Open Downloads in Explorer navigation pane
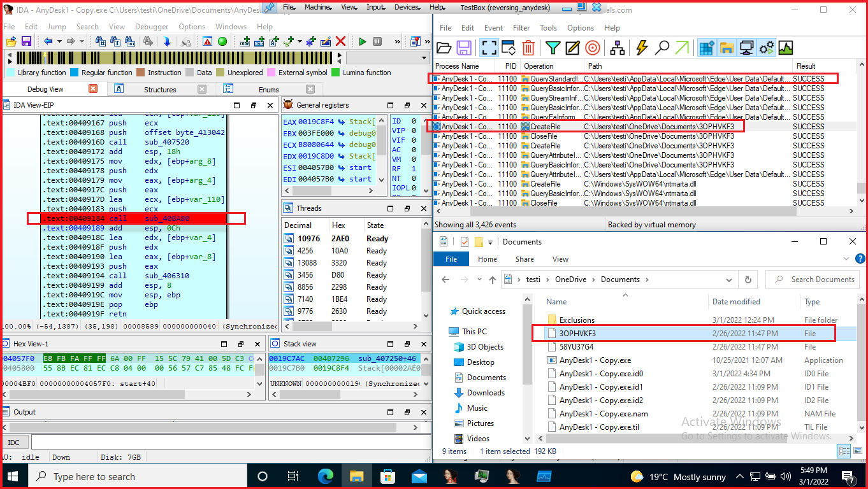The height and width of the screenshot is (489, 868). (486, 393)
